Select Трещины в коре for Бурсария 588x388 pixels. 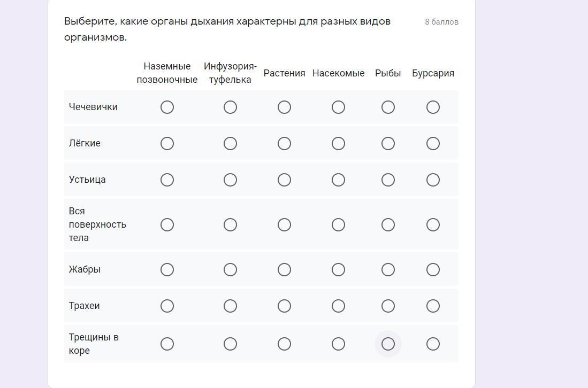point(433,344)
